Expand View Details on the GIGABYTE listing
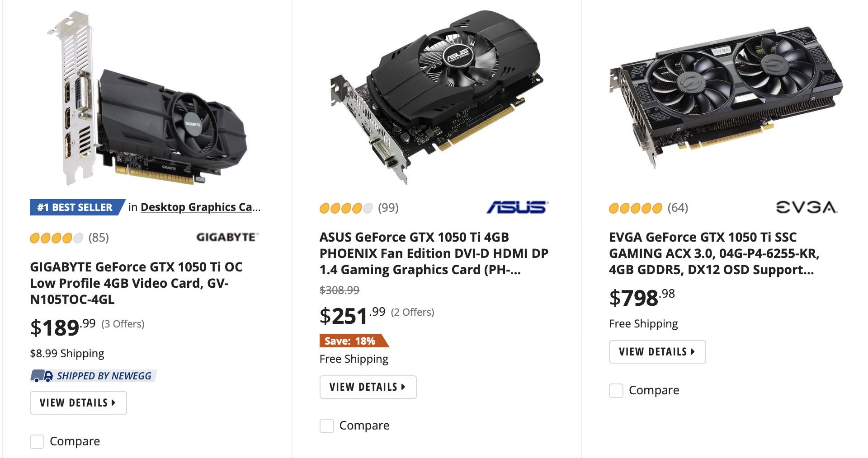The height and width of the screenshot is (458, 868). click(78, 402)
